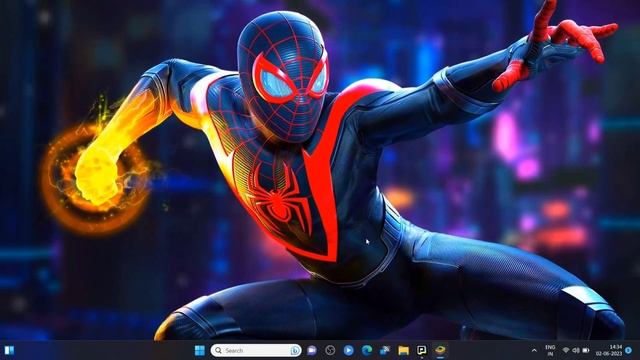This screenshot has height=360, width=640.
Task: Open the network computers taskbar icon
Action: click(385, 350)
